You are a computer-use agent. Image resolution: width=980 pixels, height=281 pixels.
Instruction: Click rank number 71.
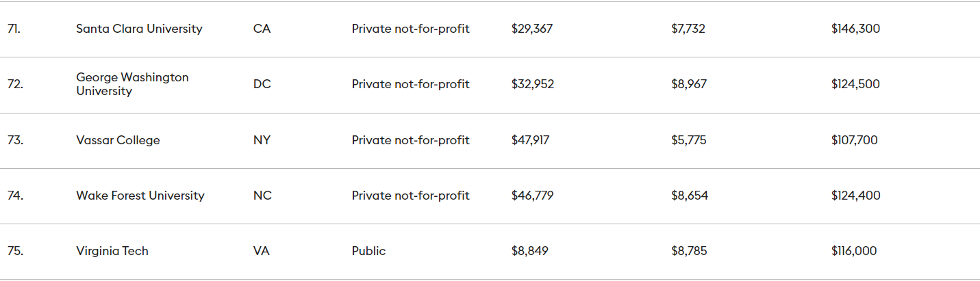tap(14, 29)
